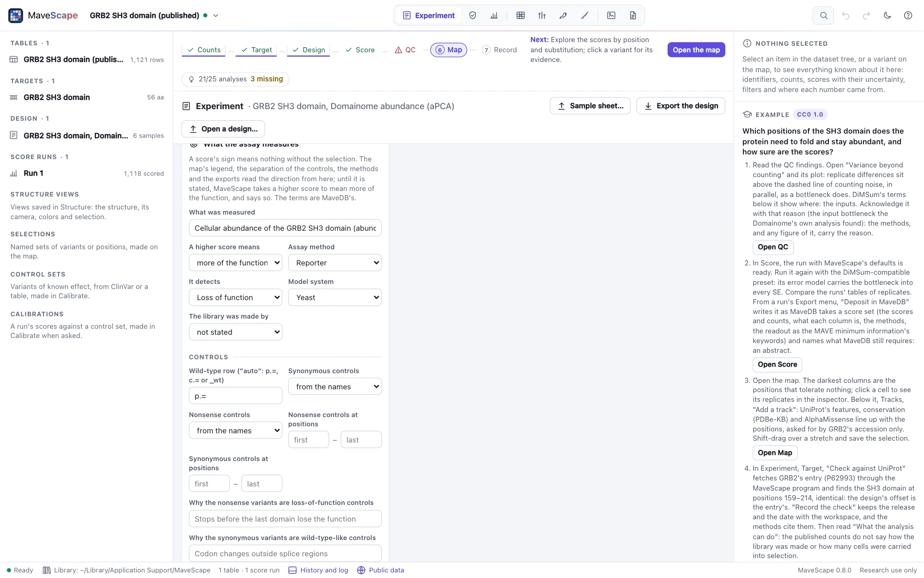
Task: Click the search magnifier icon
Action: click(x=823, y=15)
